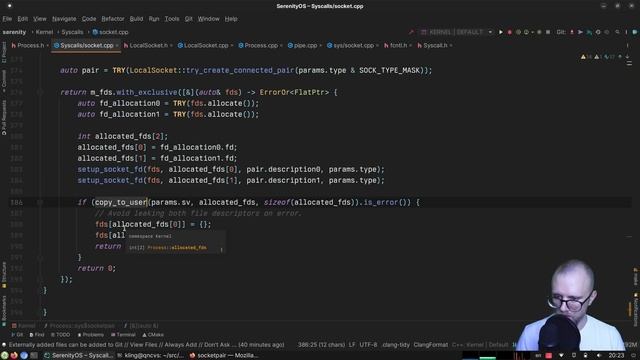This screenshot has width=640, height=360.
Task: Open the system start menu icon
Action: pos(4,356)
